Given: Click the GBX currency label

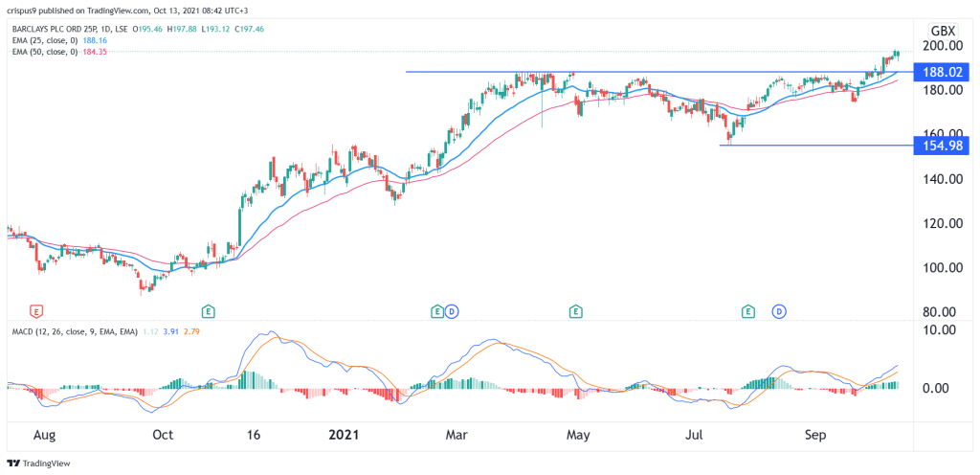Looking at the screenshot, I should [943, 29].
